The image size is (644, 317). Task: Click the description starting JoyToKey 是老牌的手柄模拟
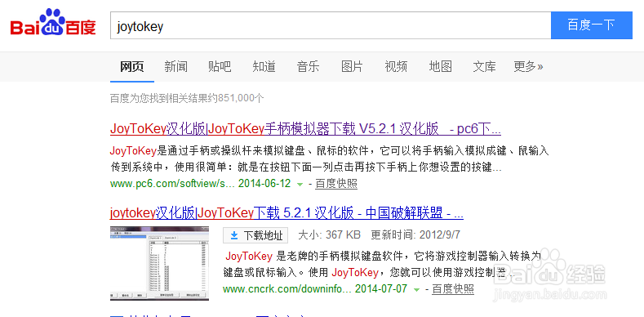pyautogui.click(x=383, y=265)
